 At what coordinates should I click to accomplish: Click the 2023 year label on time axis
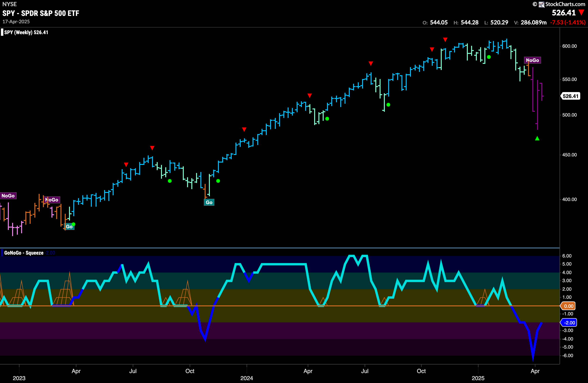point(19,378)
